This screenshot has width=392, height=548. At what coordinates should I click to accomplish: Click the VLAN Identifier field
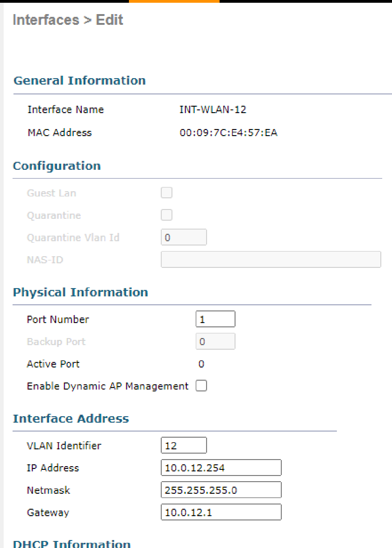coord(183,445)
